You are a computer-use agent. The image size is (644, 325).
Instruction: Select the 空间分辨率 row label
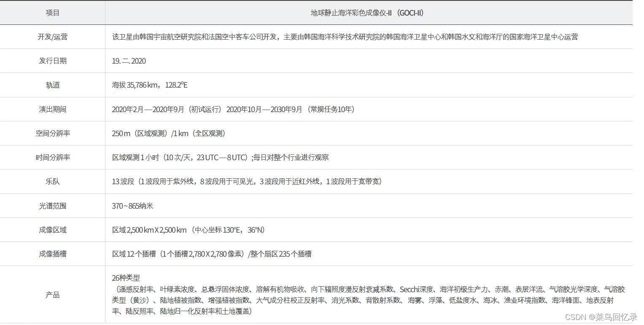point(53,133)
